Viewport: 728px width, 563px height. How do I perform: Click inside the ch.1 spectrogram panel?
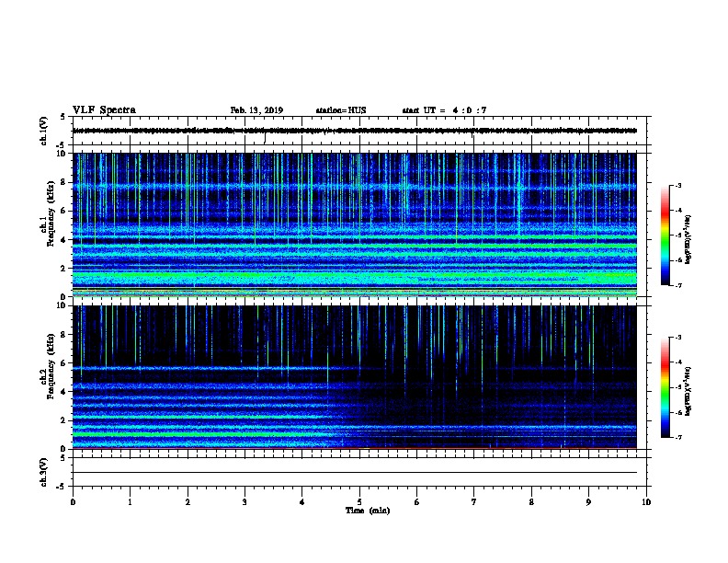point(355,224)
